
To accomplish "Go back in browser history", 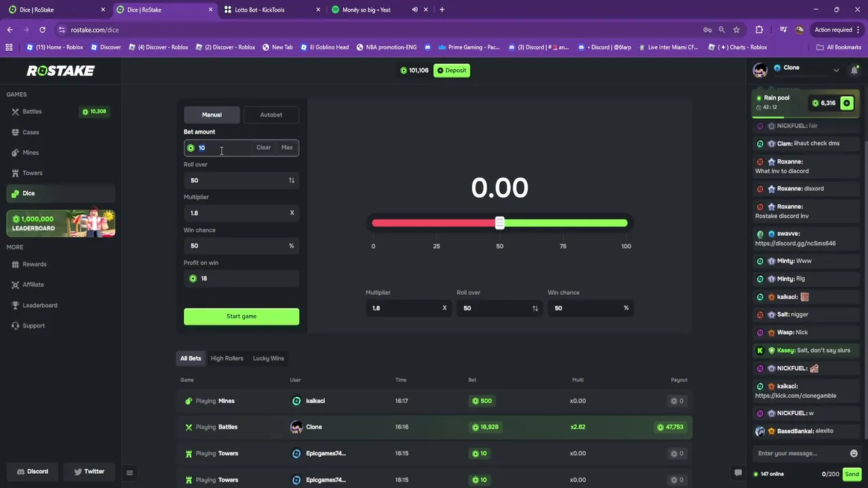I will [9, 30].
